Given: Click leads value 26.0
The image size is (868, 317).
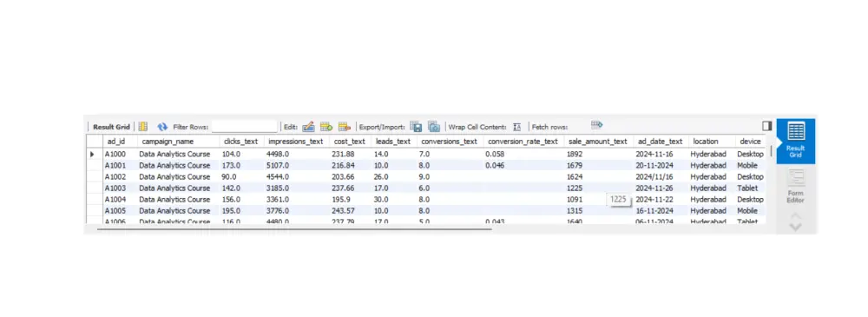Looking at the screenshot, I should (381, 177).
